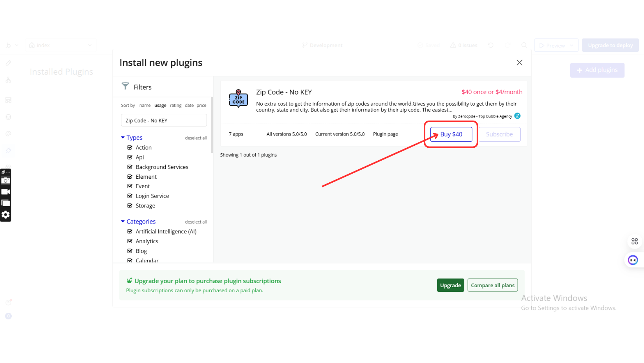Click the camera screenshot icon in the capture toolbar
The image size is (644, 363).
click(x=5, y=181)
